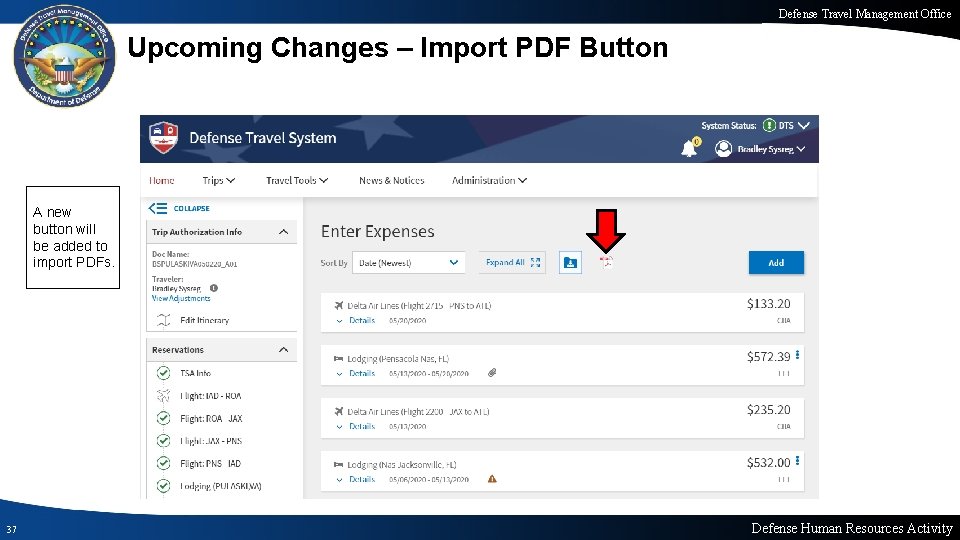Screen dimensions: 960x540
Task: Expand Details for the $235.20 Delta flight
Action: (x=356, y=426)
